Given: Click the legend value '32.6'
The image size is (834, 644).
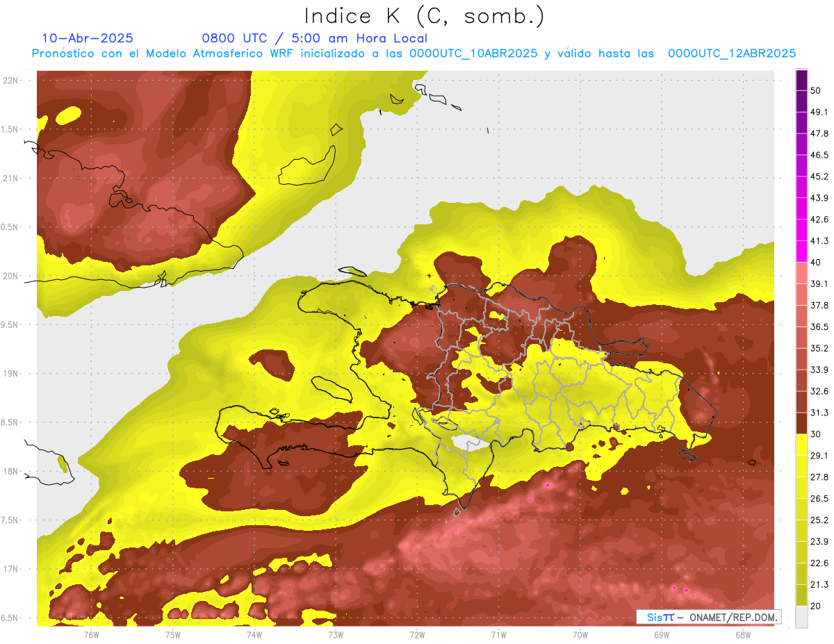Looking at the screenshot, I should pyautogui.click(x=819, y=391).
